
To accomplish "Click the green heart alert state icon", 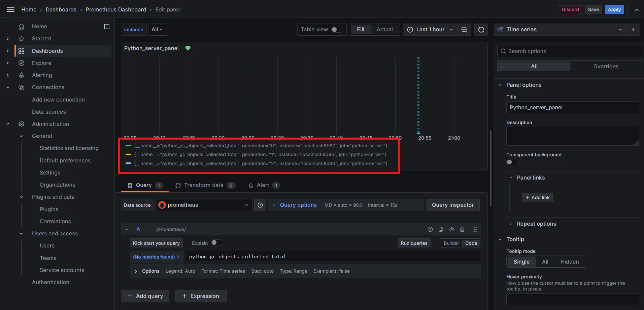I will coord(188,48).
